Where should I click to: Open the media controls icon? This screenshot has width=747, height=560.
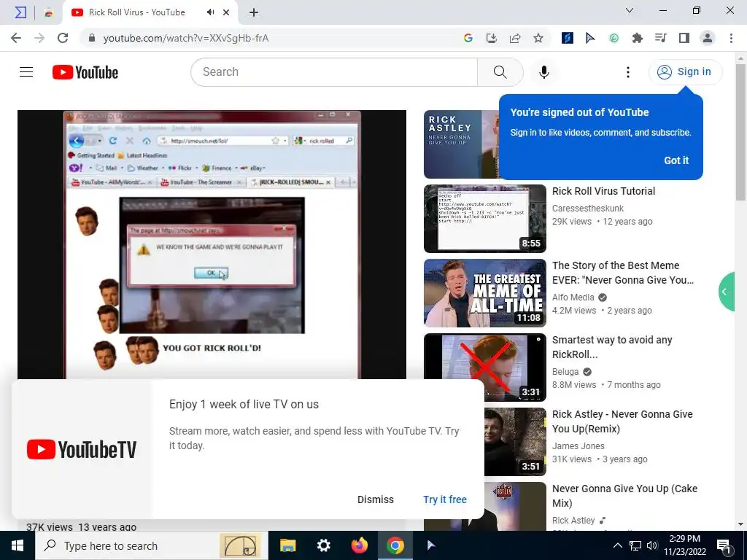click(x=661, y=38)
